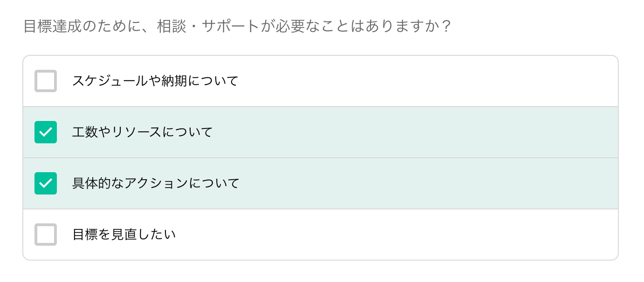
Task: Tick the 目標を見直したい checkbox
Action: pos(46,235)
